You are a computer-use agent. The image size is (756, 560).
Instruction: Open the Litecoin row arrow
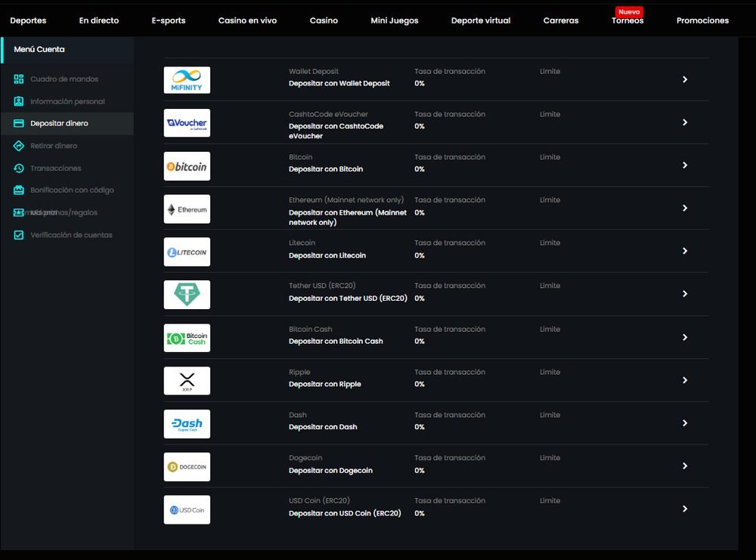685,251
